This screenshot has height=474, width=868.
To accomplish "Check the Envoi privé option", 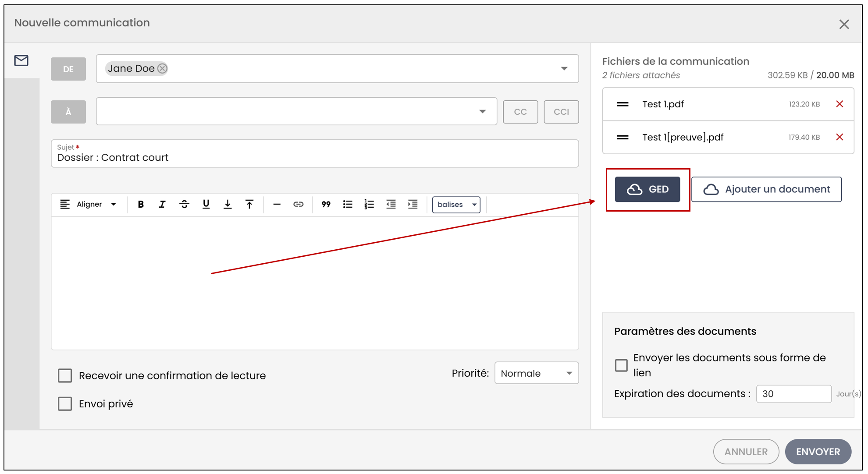I will tap(65, 403).
